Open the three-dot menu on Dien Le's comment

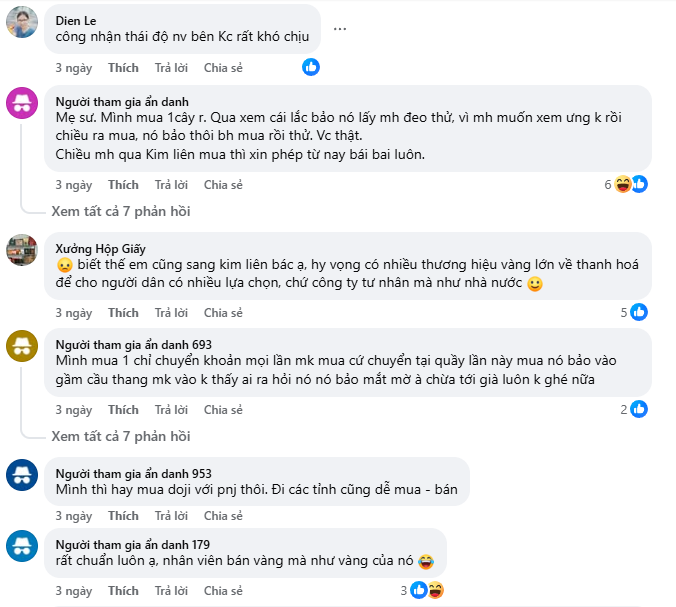pyautogui.click(x=340, y=28)
